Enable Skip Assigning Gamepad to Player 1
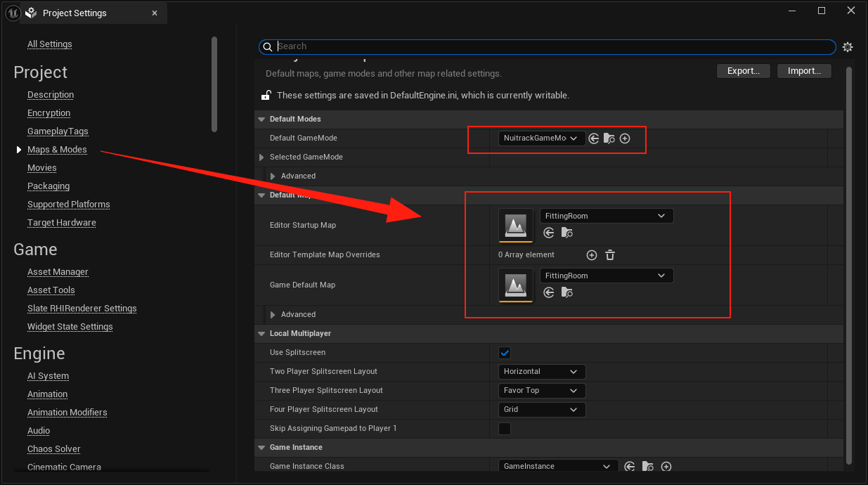Screen dimensions: 868x485 click(x=505, y=428)
